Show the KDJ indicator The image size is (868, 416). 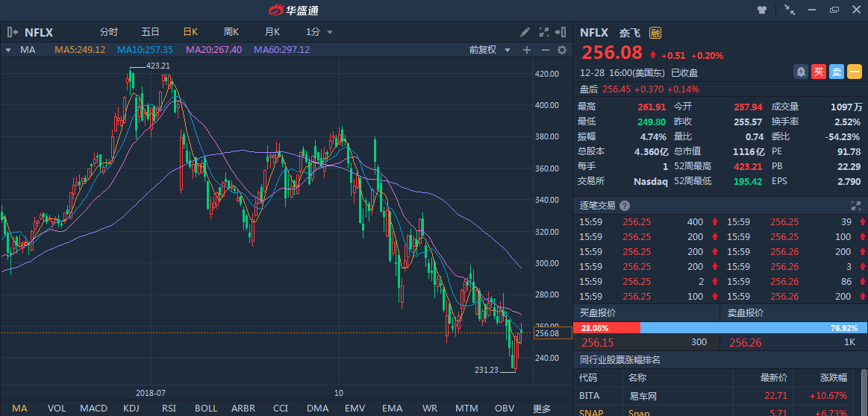tap(131, 409)
